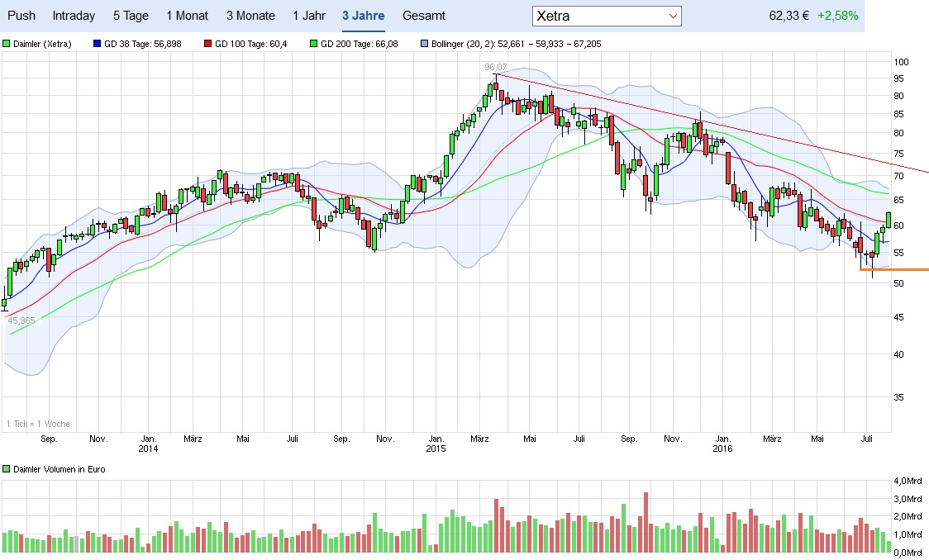Click the 96,07 high price marker
This screenshot has width=929, height=560.
tap(494, 66)
